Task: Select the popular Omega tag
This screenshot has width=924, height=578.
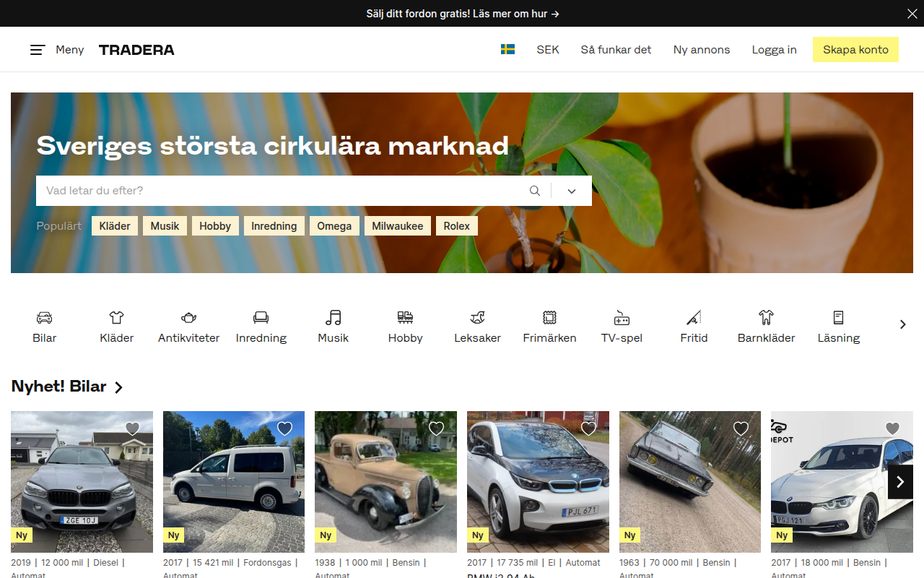Action: [x=334, y=226]
